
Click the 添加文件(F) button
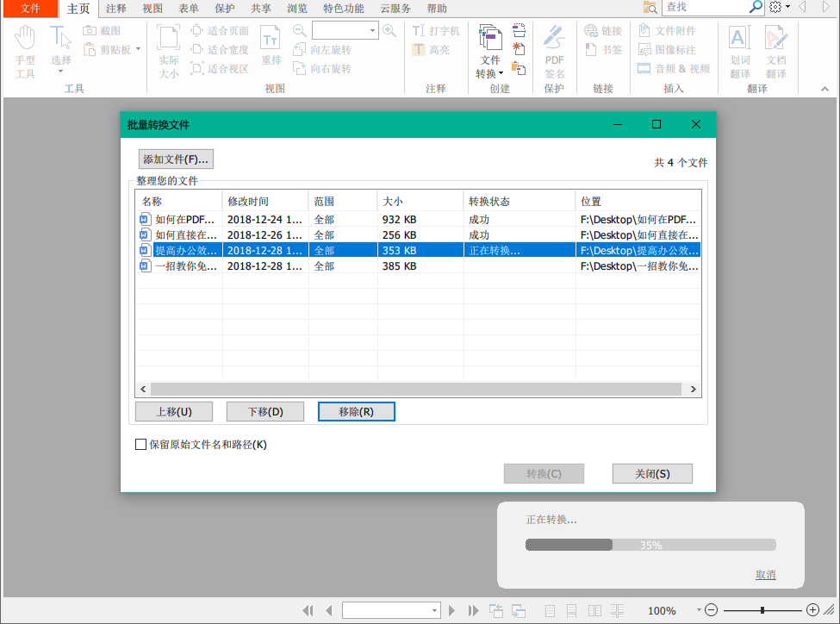point(175,159)
